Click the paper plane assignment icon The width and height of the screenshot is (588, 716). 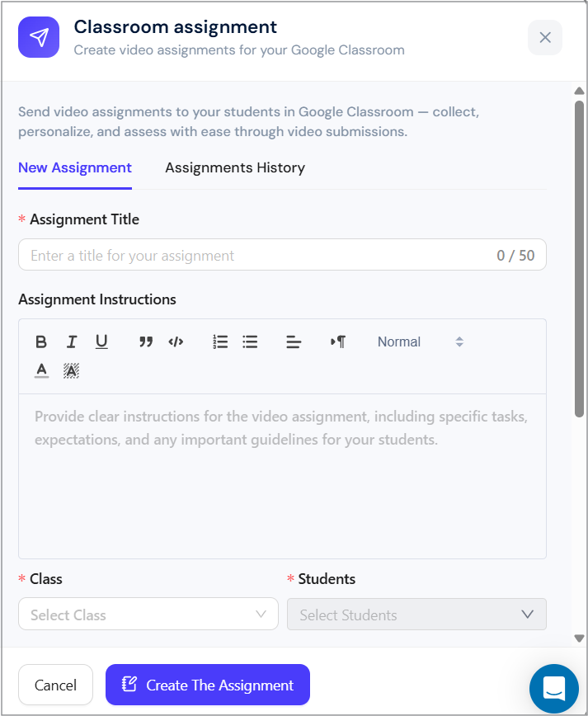(39, 37)
